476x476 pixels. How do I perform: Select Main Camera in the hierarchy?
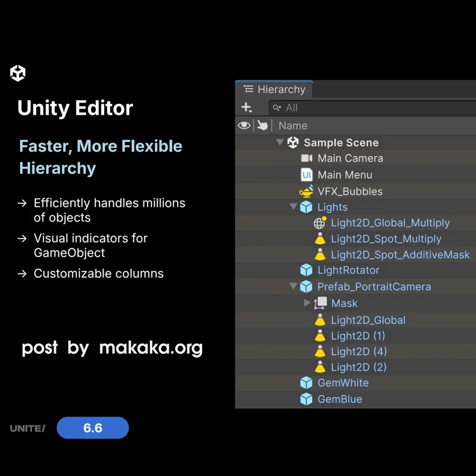(x=350, y=158)
